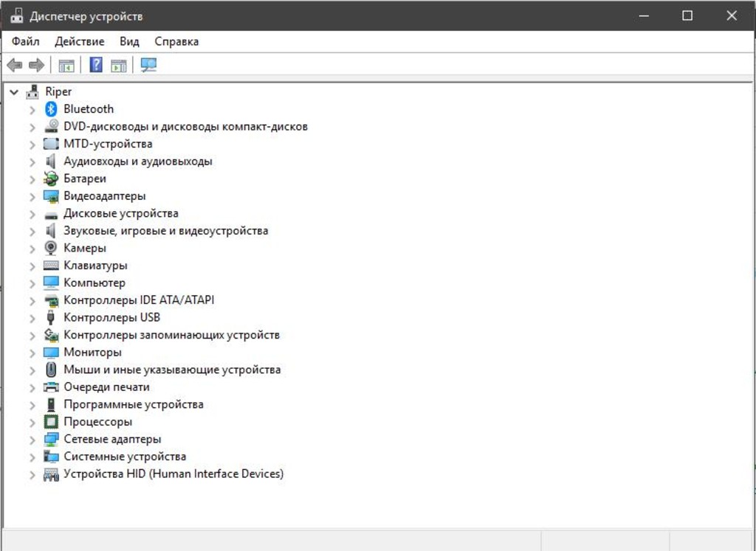Expand Аудиовходы и аудиовыходы chevron
The width and height of the screenshot is (756, 551).
click(x=32, y=162)
